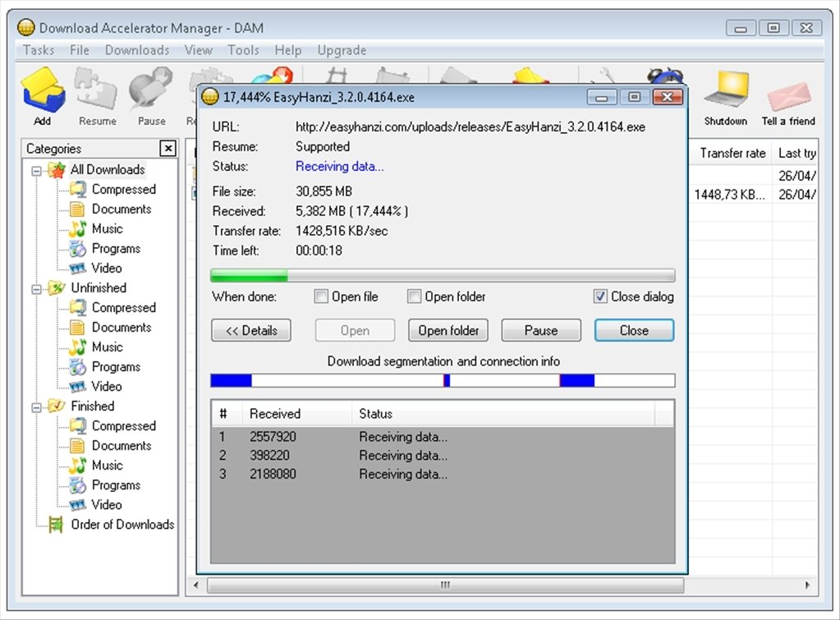The width and height of the screenshot is (840, 620).
Task: Select Video under All Downloads
Action: coord(107,268)
